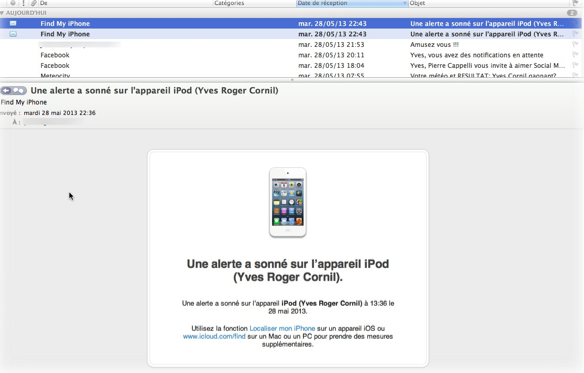Image resolution: width=584 pixels, height=373 pixels.
Task: Sort by the attachment paperclip column header
Action: point(34,3)
